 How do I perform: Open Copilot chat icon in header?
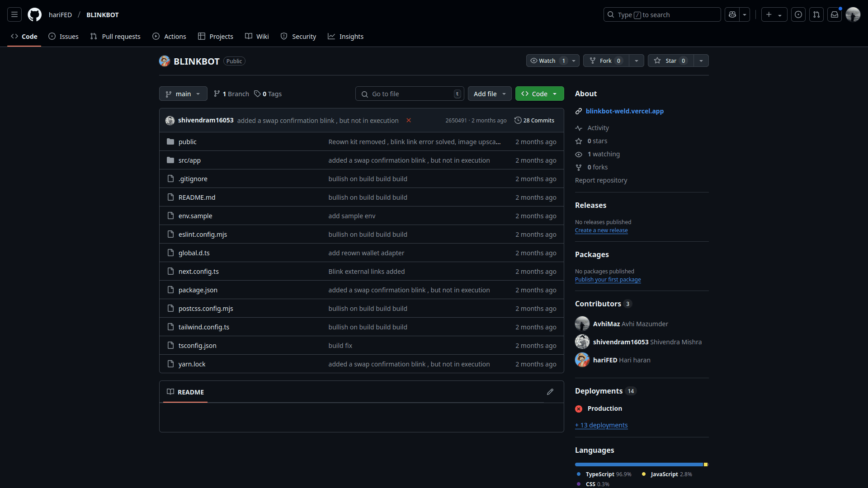(x=732, y=14)
